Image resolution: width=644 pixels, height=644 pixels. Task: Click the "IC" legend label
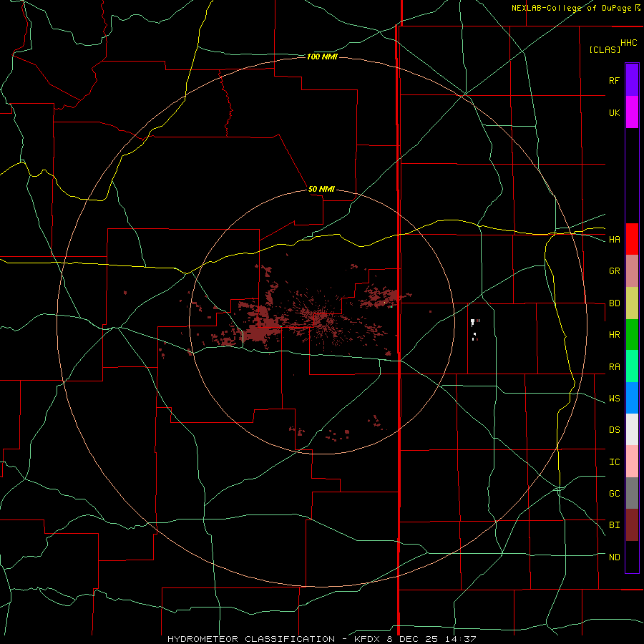pyautogui.click(x=614, y=462)
